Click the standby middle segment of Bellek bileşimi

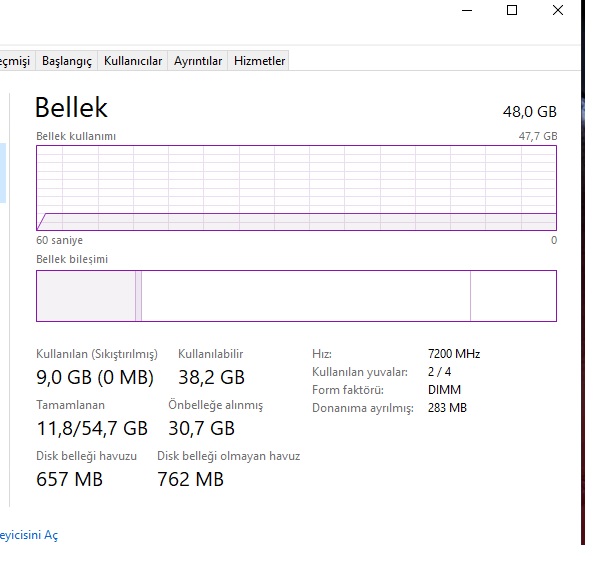[x=305, y=296]
